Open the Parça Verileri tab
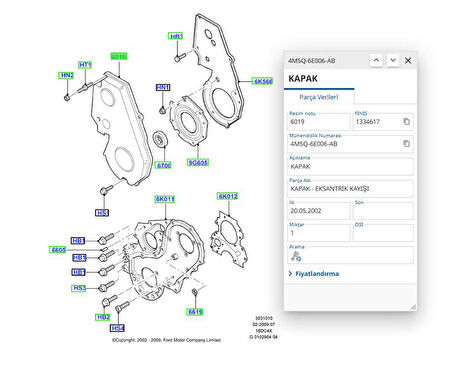 click(x=319, y=97)
